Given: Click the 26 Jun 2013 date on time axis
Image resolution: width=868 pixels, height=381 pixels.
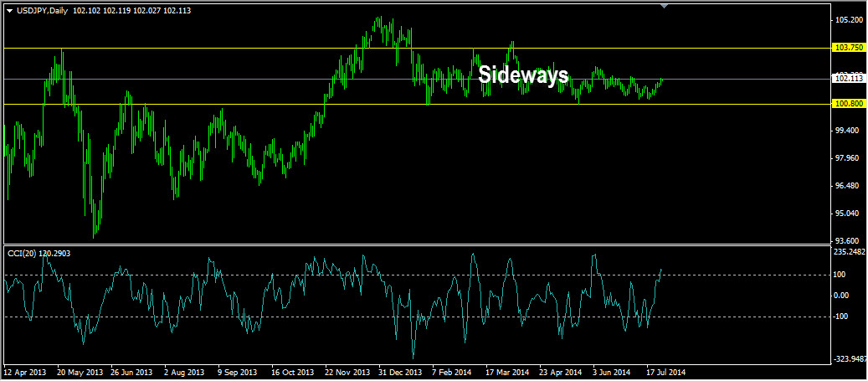Looking at the screenshot, I should coord(133,372).
